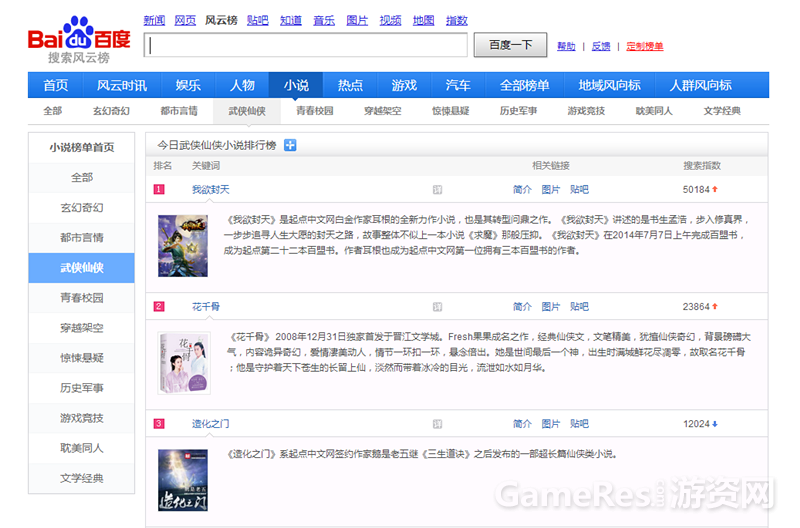Click search index 12024
The height and width of the screenshot is (528, 800).
pyautogui.click(x=696, y=424)
